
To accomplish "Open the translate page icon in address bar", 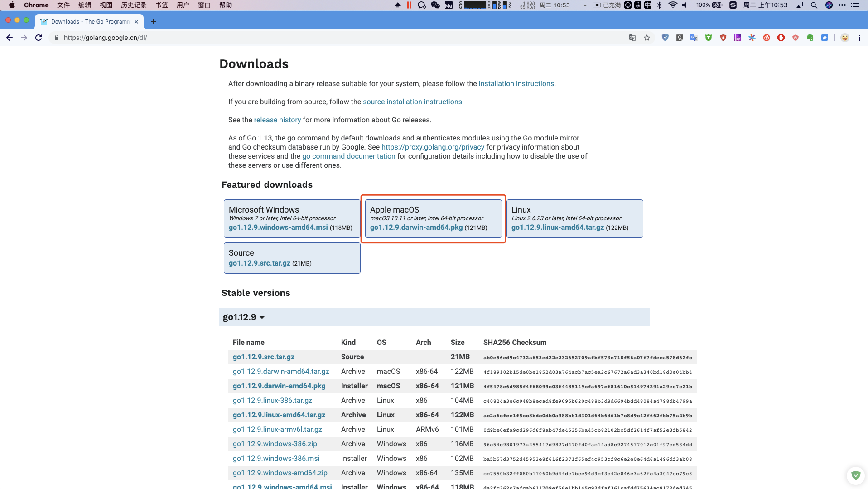I will point(632,38).
